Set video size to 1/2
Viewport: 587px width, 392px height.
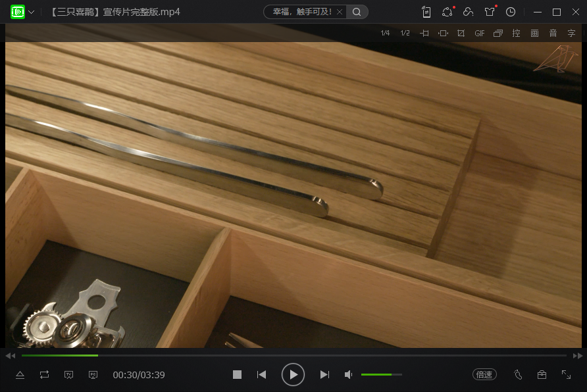[x=405, y=34]
